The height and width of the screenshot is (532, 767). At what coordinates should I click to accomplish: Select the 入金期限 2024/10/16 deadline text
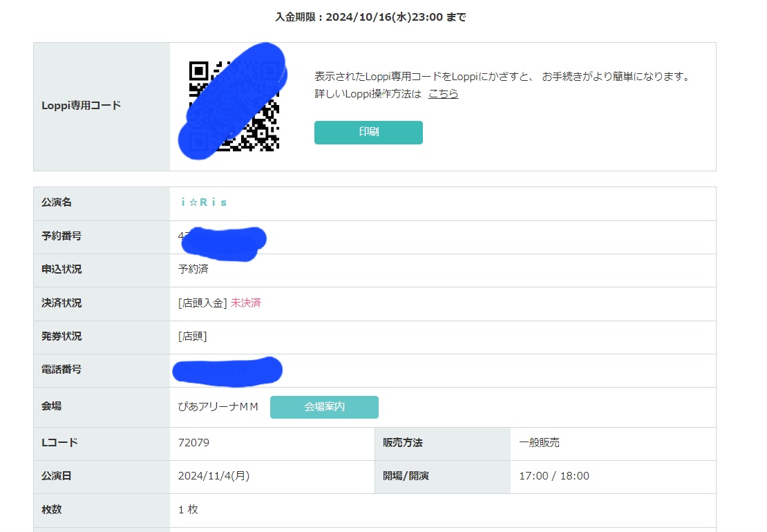tap(371, 17)
